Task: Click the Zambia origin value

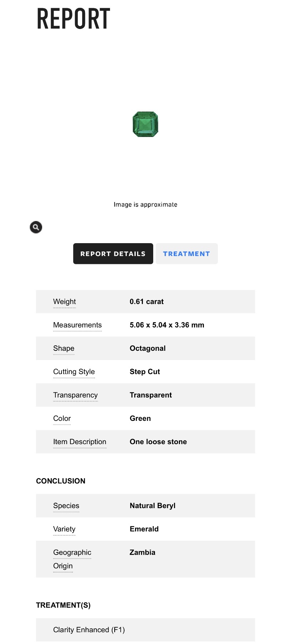Action: [142, 552]
